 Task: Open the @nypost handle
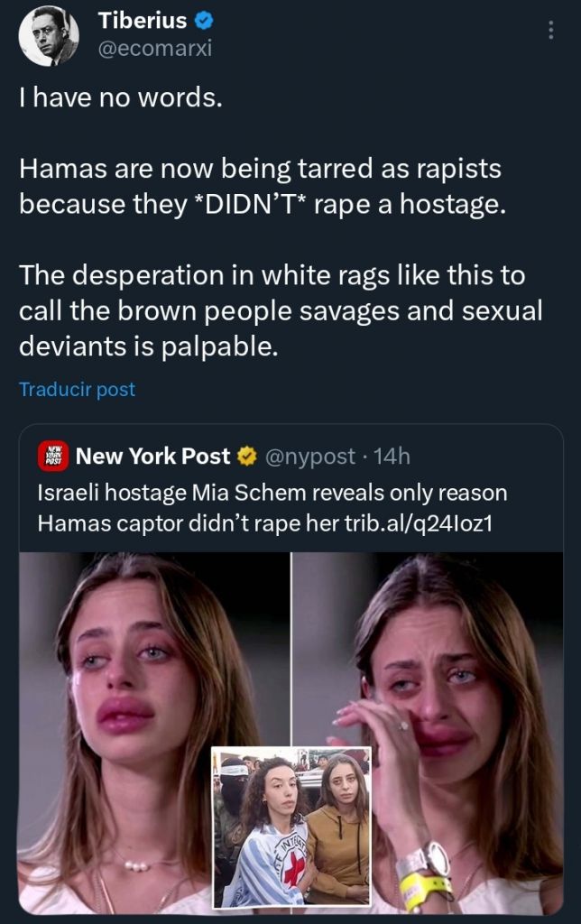pos(310,457)
